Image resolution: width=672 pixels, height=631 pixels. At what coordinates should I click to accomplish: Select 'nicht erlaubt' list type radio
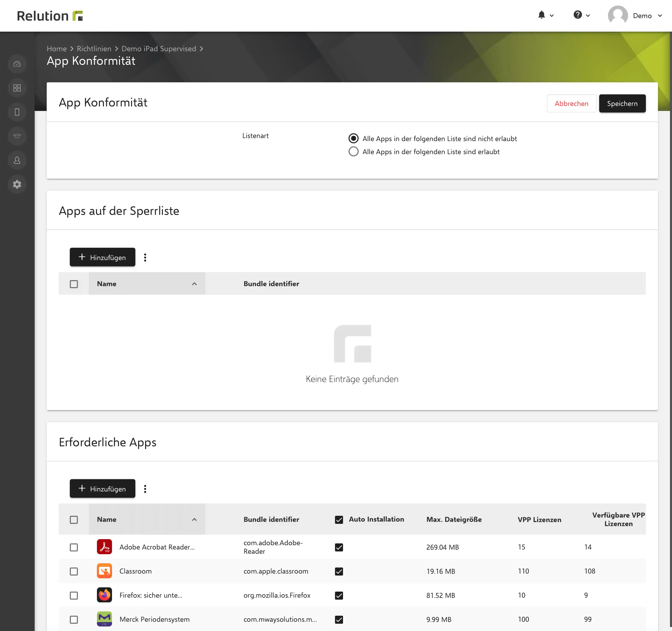pos(353,138)
